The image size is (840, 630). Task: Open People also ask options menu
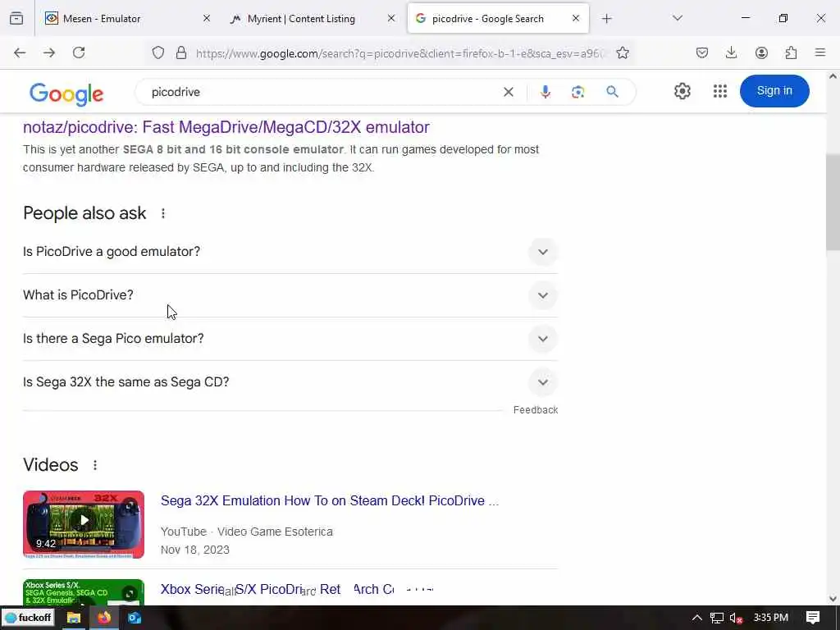[x=163, y=214]
